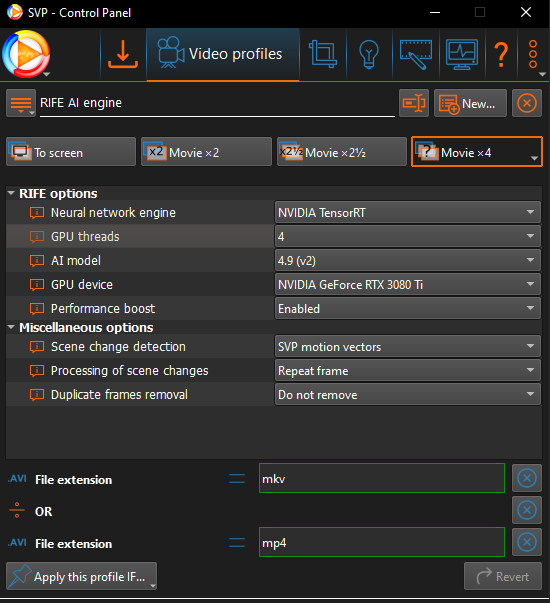Click Apply this profile IF... button
550x603 pixels.
pyautogui.click(x=81, y=576)
